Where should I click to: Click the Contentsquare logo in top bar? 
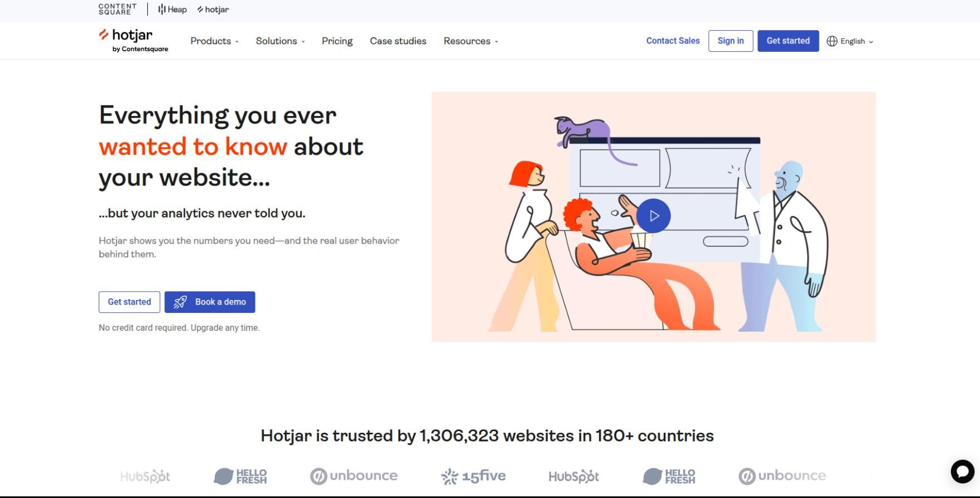click(x=117, y=9)
